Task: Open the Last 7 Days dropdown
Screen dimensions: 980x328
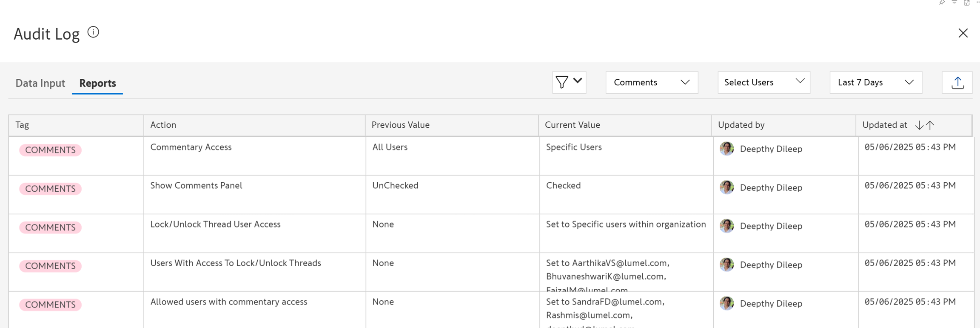Action: click(x=875, y=83)
